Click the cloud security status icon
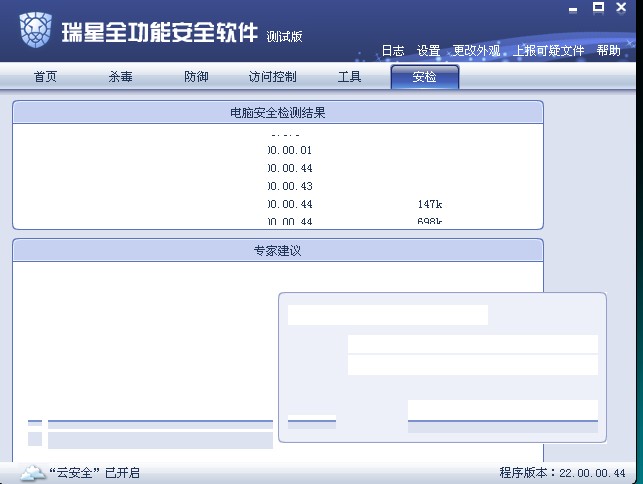The width and height of the screenshot is (643, 484). (x=33, y=473)
